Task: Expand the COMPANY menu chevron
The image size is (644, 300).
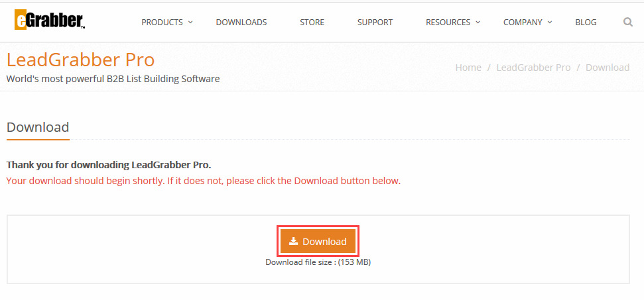Action: (550, 22)
